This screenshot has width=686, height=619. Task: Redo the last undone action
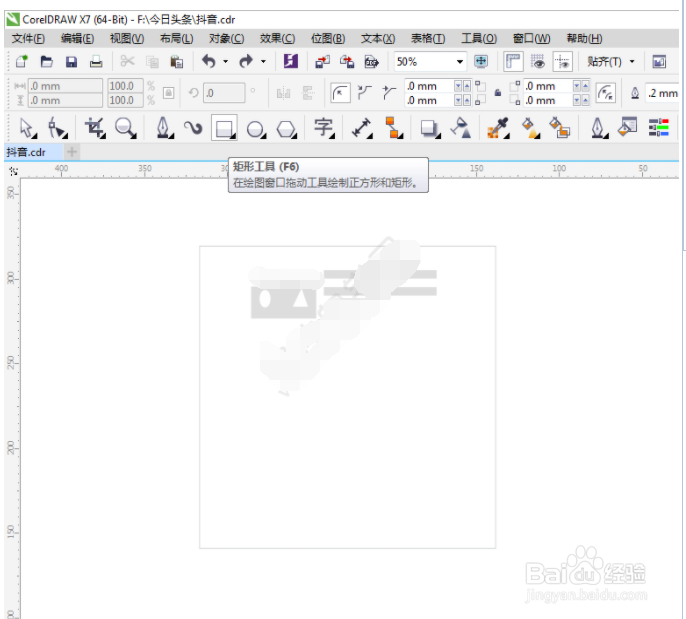(246, 61)
